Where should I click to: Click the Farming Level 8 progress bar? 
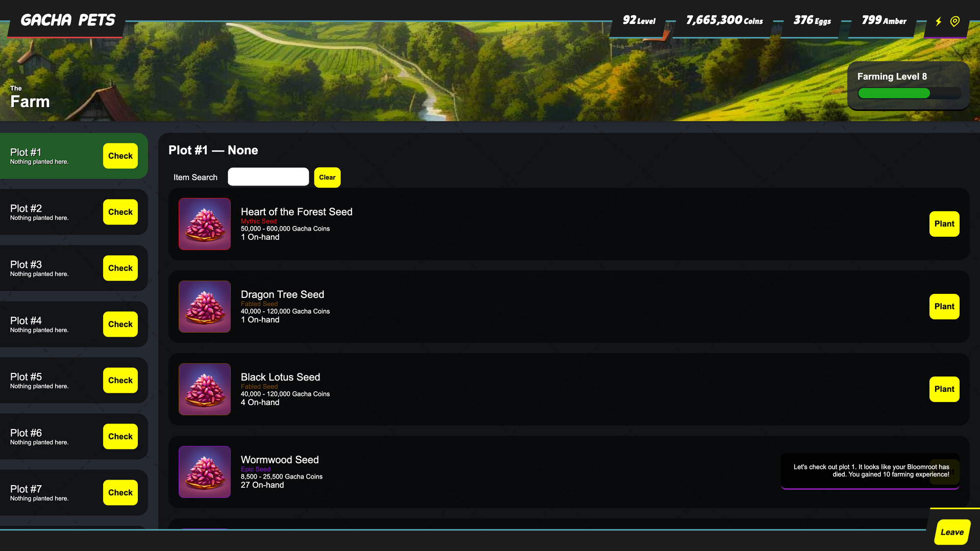point(909,93)
